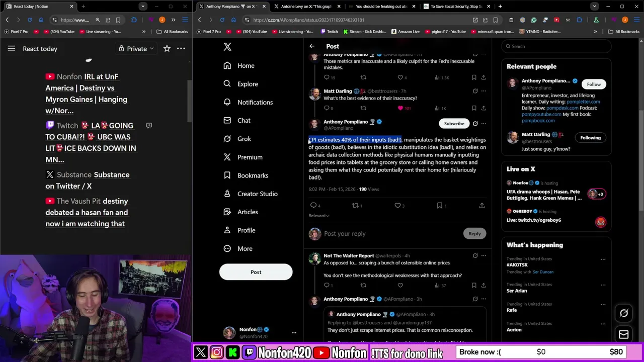The width and height of the screenshot is (644, 362).
Task: Open Creator Studio in X sidebar
Action: 251,194
